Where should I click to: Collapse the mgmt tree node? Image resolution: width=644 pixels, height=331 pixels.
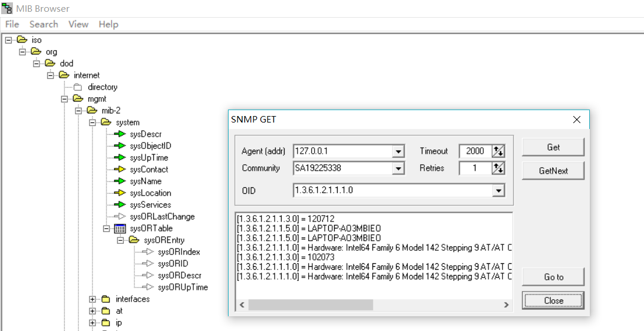pos(64,99)
